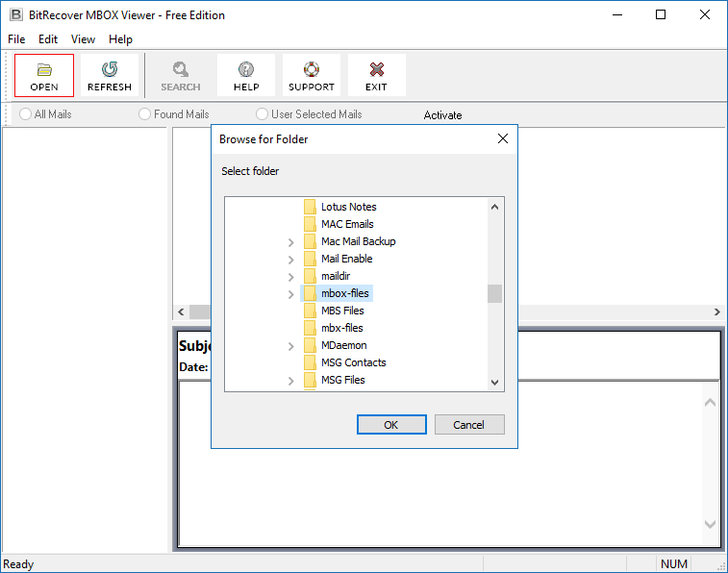Screen dimensions: 728x573
Task: Click the mbox-files folder name
Action: [x=345, y=293]
